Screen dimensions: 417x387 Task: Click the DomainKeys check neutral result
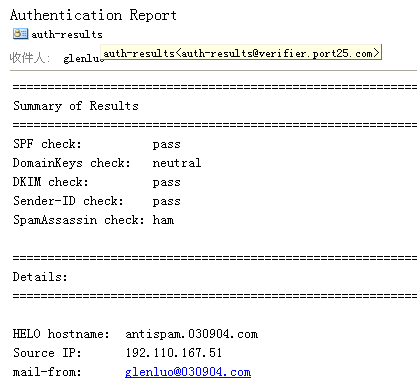[177, 163]
